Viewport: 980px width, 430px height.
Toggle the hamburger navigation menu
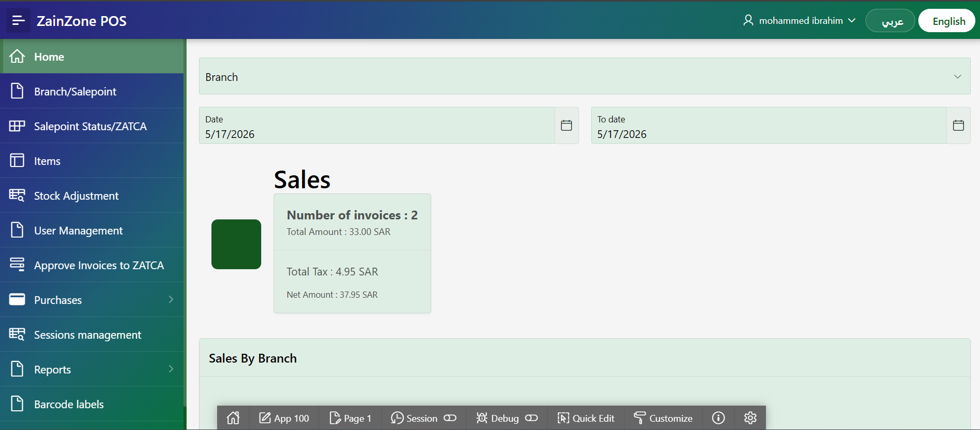[18, 21]
